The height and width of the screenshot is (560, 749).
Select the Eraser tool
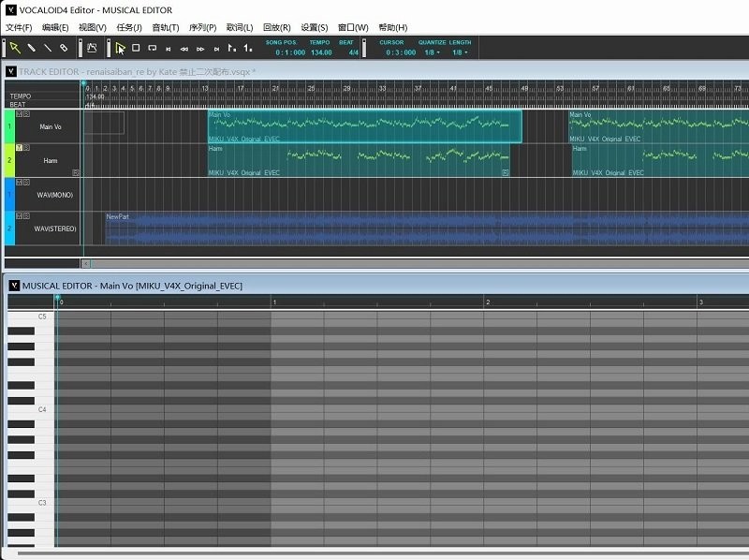point(65,46)
